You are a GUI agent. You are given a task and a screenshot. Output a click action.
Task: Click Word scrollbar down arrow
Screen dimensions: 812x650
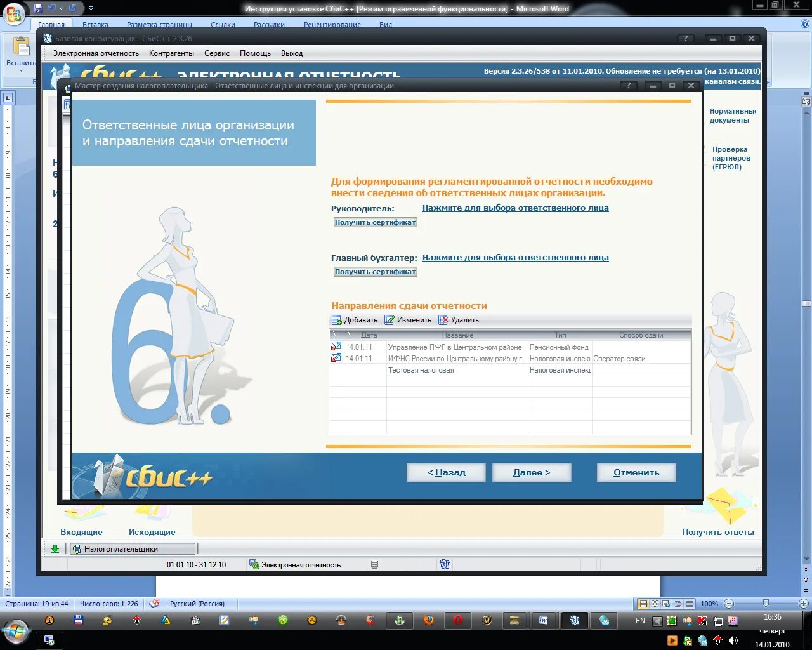[x=806, y=559]
